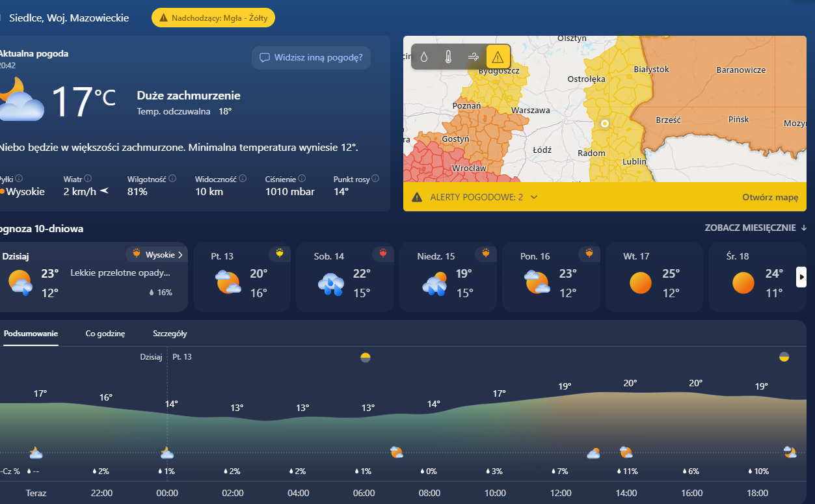Viewport: 815px width, 504px height.
Task: Click the info icon next to Wiatr
Action: tap(88, 178)
